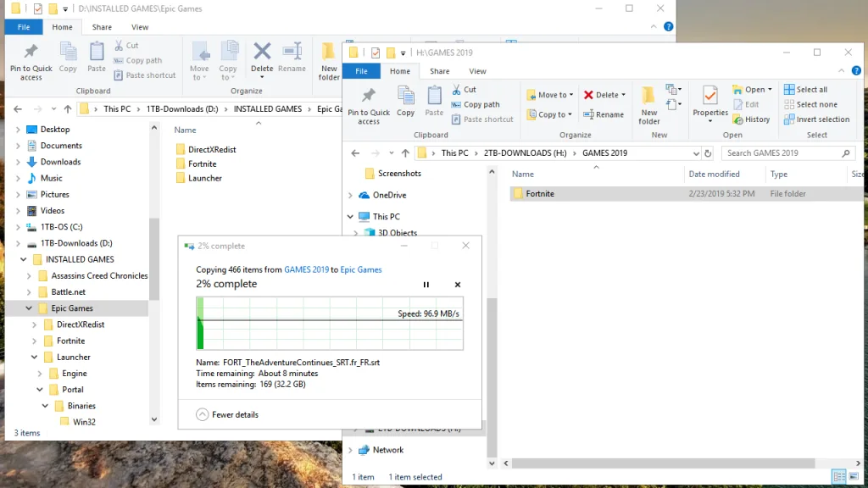Expand Network in GAMES 2019 navigation pane
Viewport: 868px width, 488px height.
click(x=350, y=451)
